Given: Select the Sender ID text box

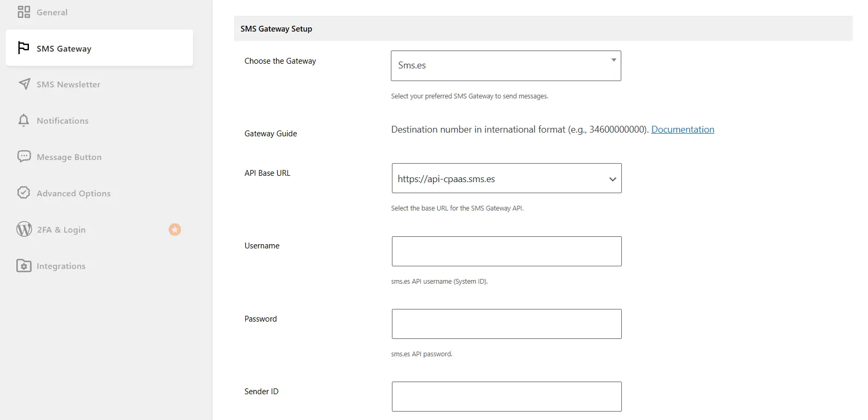Looking at the screenshot, I should pos(506,396).
